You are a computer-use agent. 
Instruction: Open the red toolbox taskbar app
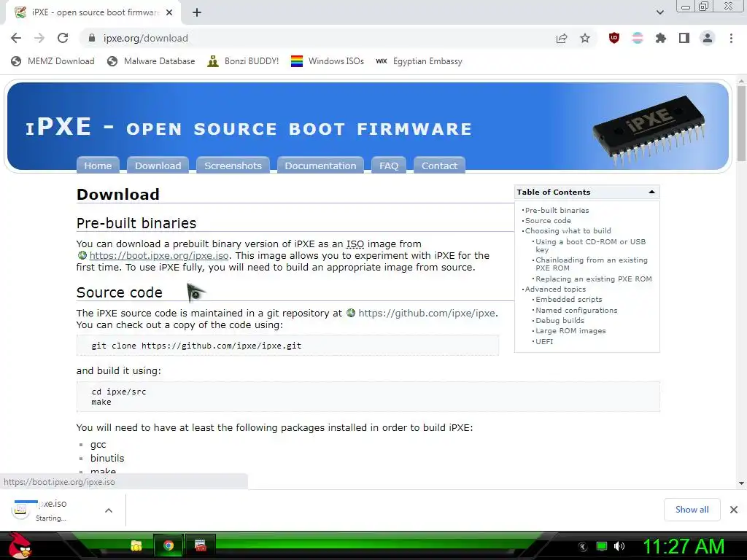(x=201, y=545)
